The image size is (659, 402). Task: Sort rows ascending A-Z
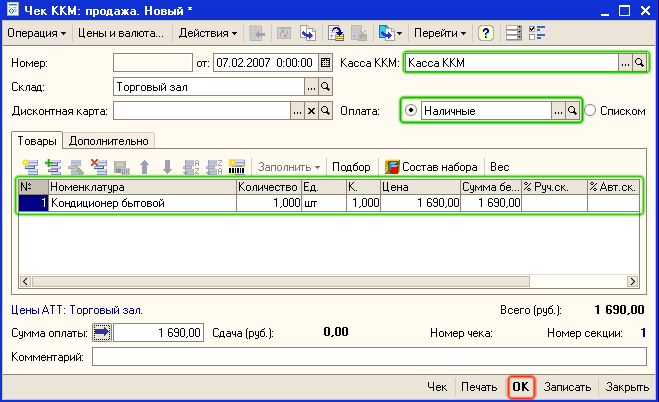[x=191, y=167]
